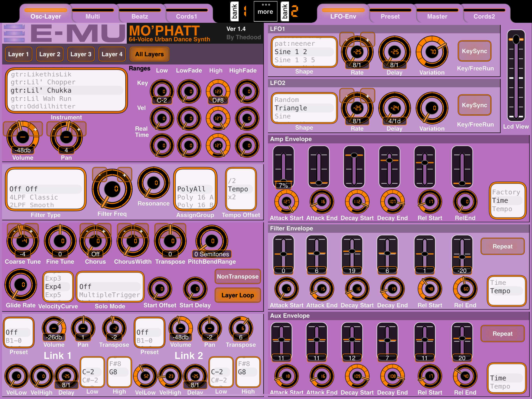Select All Layers
The height and width of the screenshot is (399, 532).
[149, 54]
